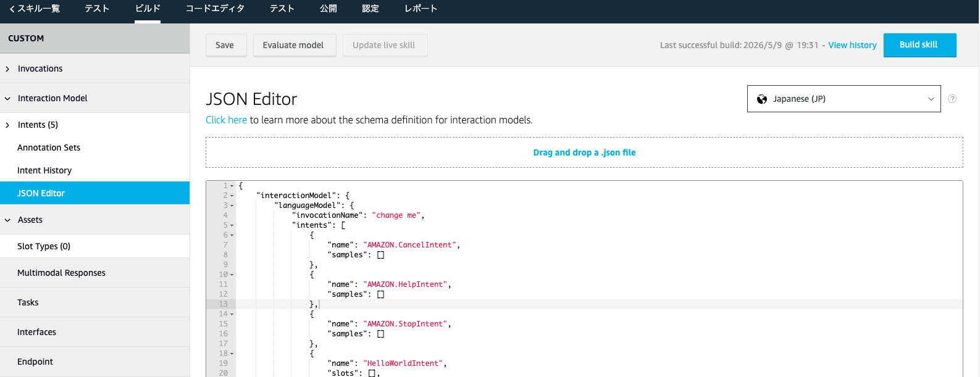980x377 pixels.
Task: Click "AMAZON.StopIntent" in the editor
Action: coord(405,324)
